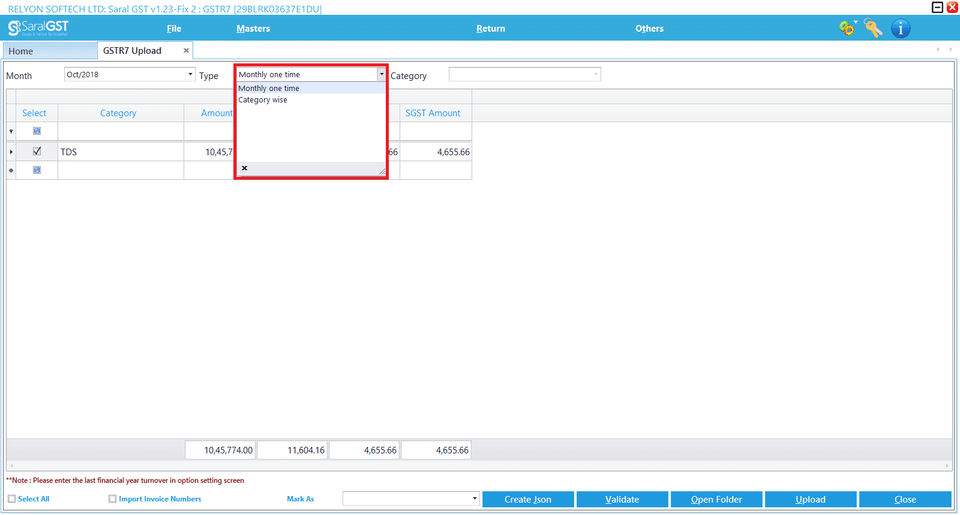This screenshot has width=960, height=515.
Task: Click the new-row select icon under TDS
Action: 37,170
